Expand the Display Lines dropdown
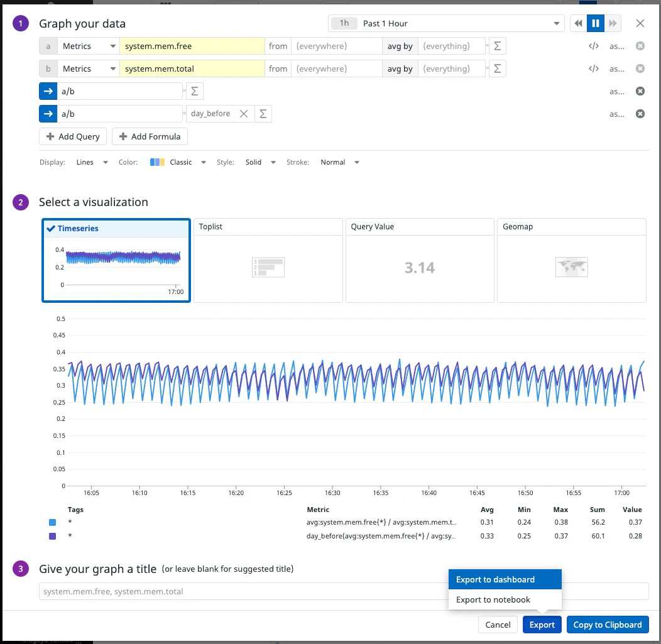 pos(92,162)
